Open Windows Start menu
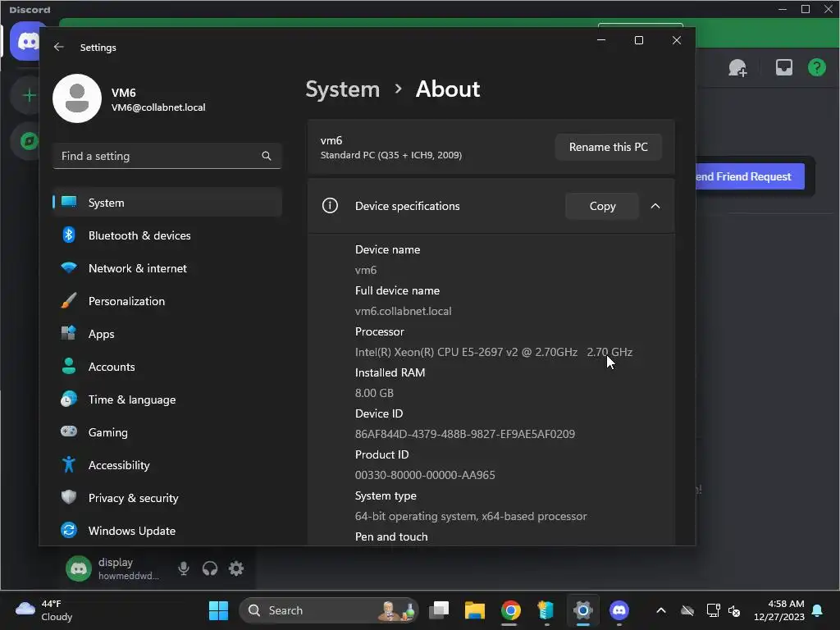The height and width of the screenshot is (630, 840). [x=218, y=610]
